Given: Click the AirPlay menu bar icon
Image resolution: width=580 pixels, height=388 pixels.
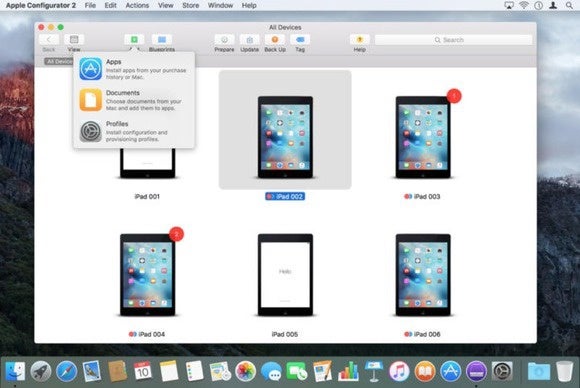Looking at the screenshot, I should (509, 5).
